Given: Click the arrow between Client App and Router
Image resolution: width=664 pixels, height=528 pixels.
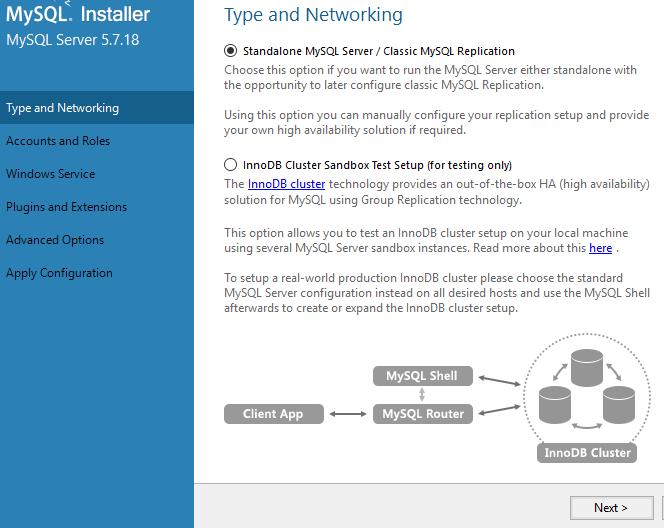Looking at the screenshot, I should tap(348, 414).
